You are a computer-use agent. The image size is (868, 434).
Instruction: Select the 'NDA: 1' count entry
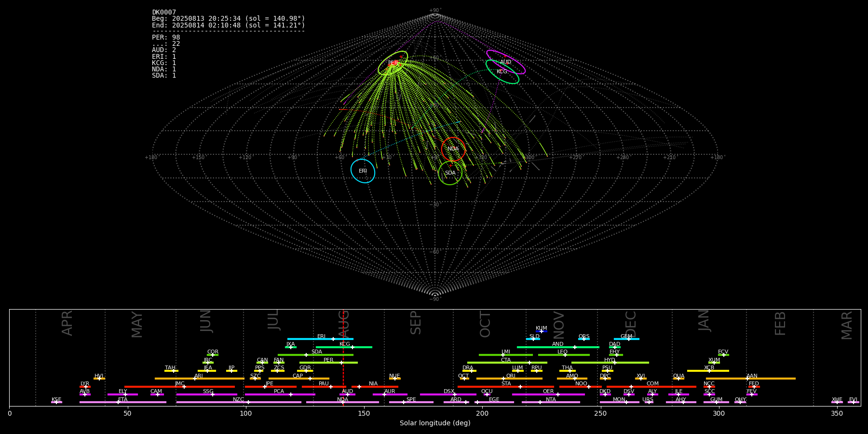pos(164,69)
